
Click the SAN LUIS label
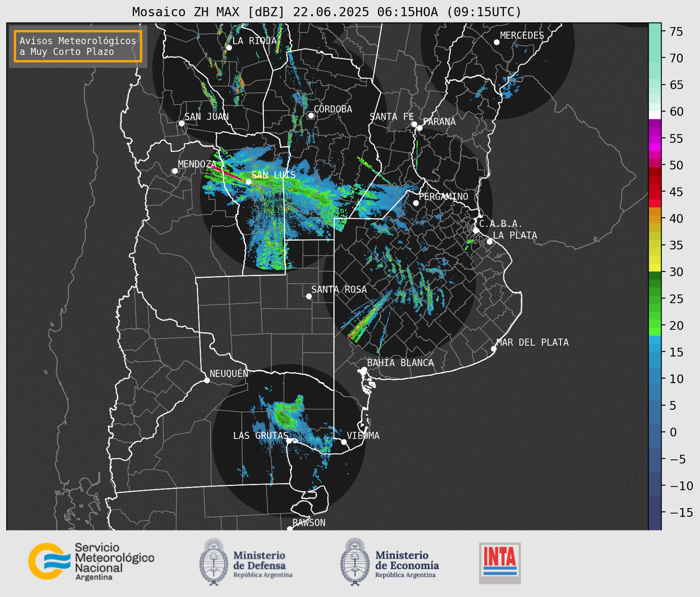coord(273,175)
